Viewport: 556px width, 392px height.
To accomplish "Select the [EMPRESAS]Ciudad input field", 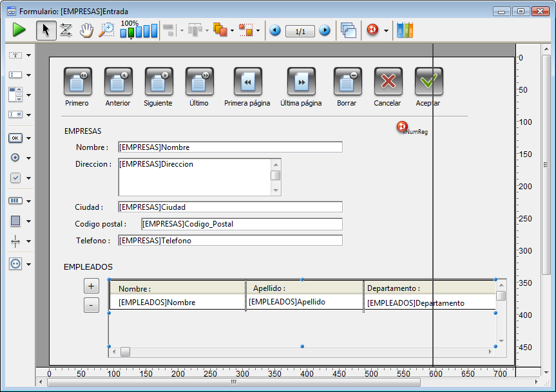I will (x=230, y=207).
